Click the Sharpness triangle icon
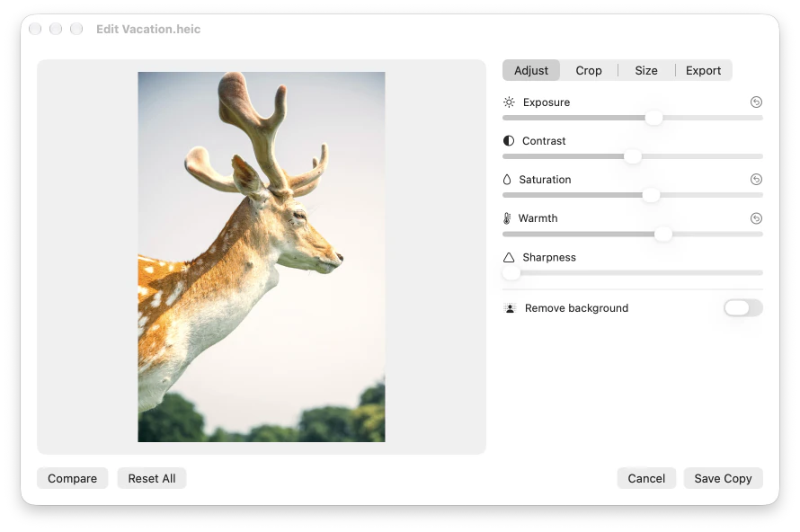The image size is (800, 532). tap(509, 257)
